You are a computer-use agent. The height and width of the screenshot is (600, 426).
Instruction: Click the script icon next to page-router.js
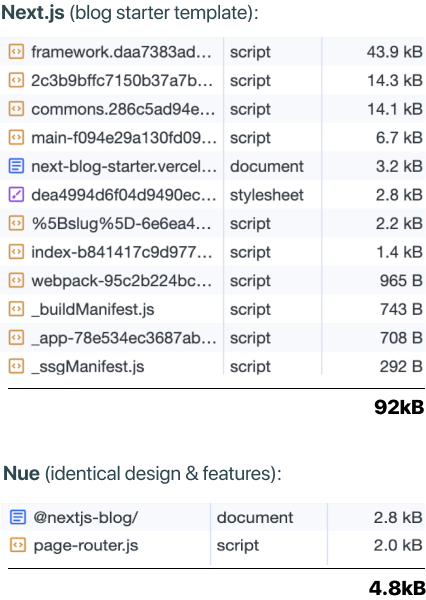(x=18, y=545)
